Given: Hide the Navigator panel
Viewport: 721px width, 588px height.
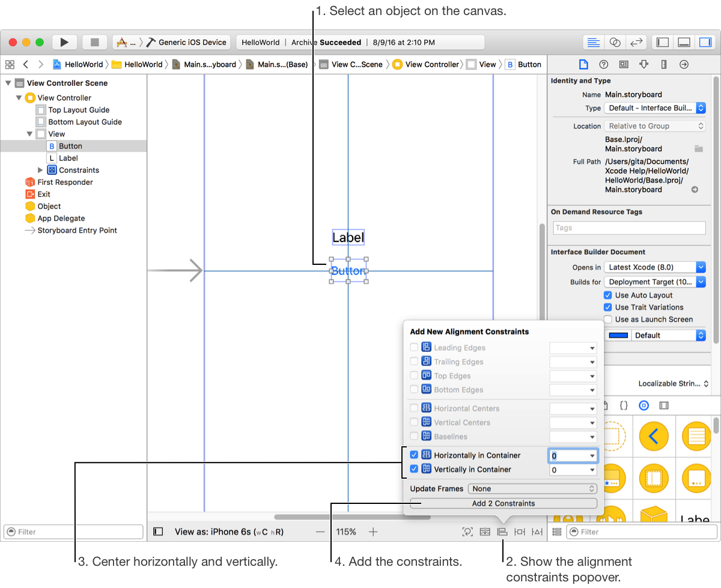Looking at the screenshot, I should [663, 42].
